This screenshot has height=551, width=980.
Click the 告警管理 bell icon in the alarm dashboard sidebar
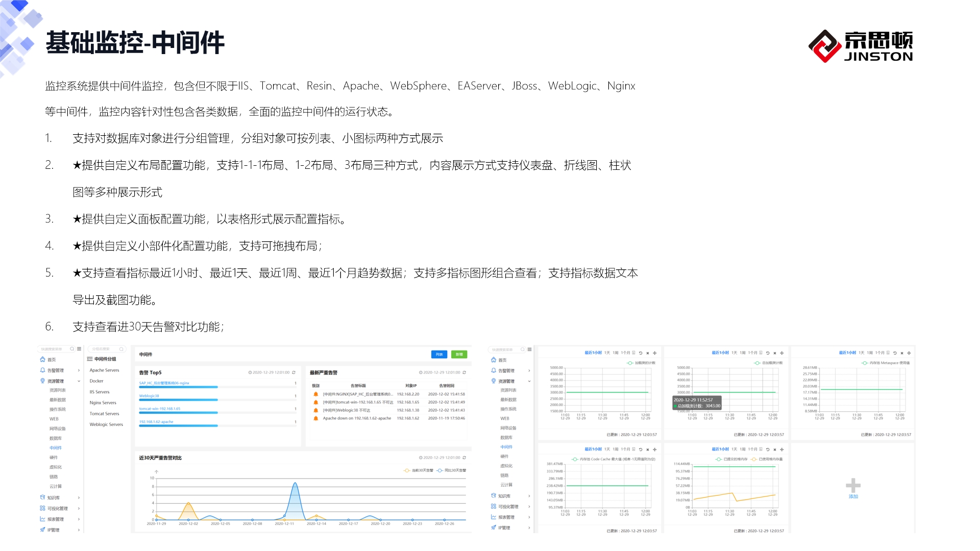click(x=42, y=370)
